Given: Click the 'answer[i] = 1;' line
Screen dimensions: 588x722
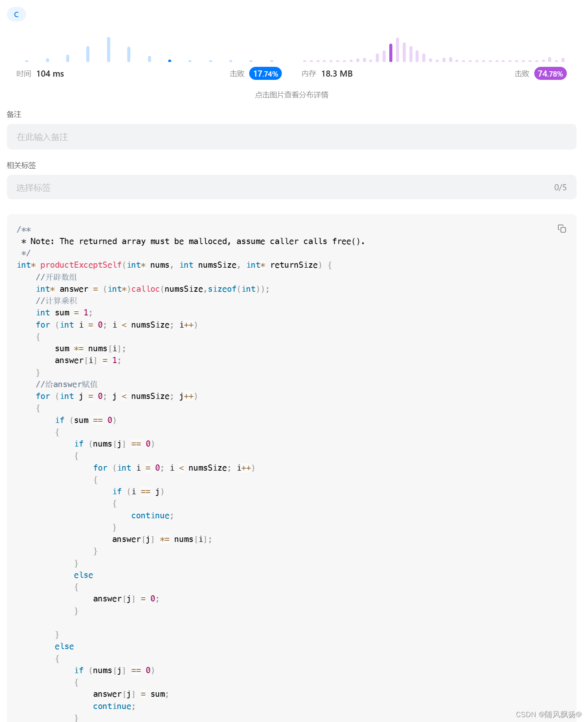Looking at the screenshot, I should (x=88, y=360).
